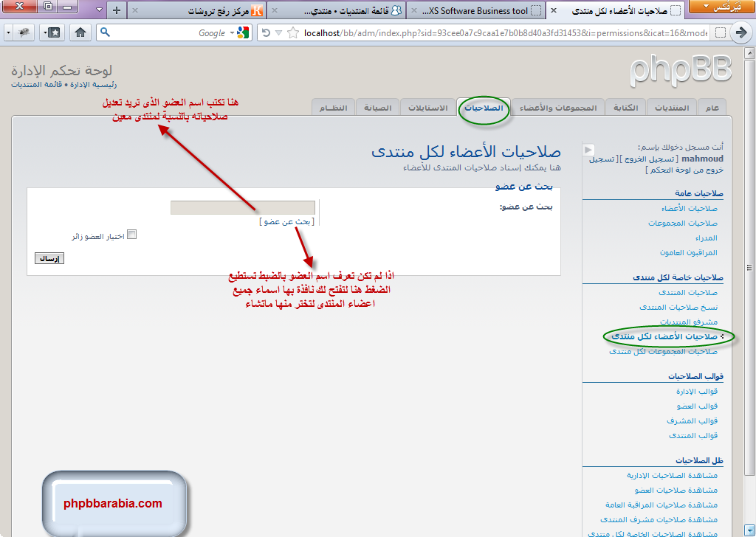Open the النظـام admin tab
The height and width of the screenshot is (537, 756).
tap(333, 108)
